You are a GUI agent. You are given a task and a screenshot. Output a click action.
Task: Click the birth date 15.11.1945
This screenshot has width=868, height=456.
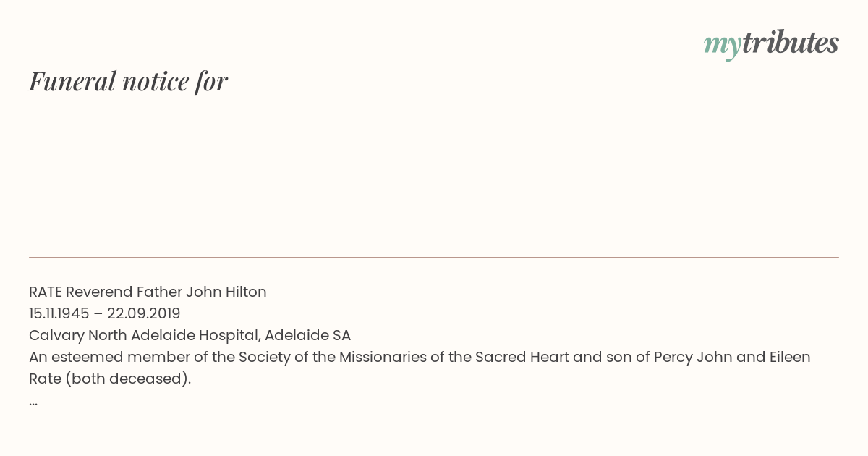coord(59,313)
